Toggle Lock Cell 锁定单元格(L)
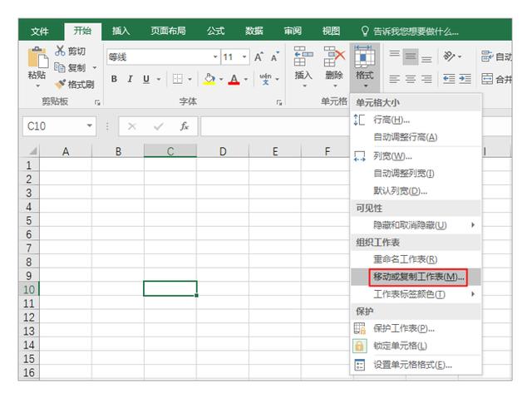This screenshot has width=532, height=398. [x=416, y=346]
